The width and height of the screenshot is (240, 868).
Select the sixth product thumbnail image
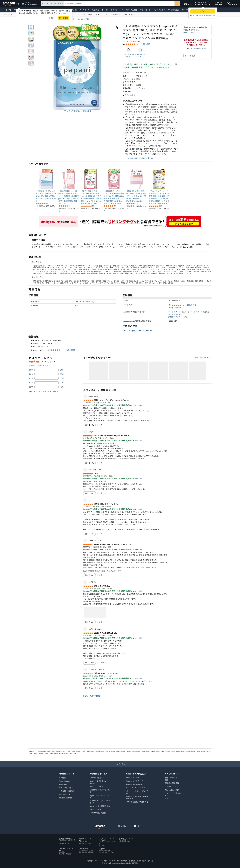point(31,57)
